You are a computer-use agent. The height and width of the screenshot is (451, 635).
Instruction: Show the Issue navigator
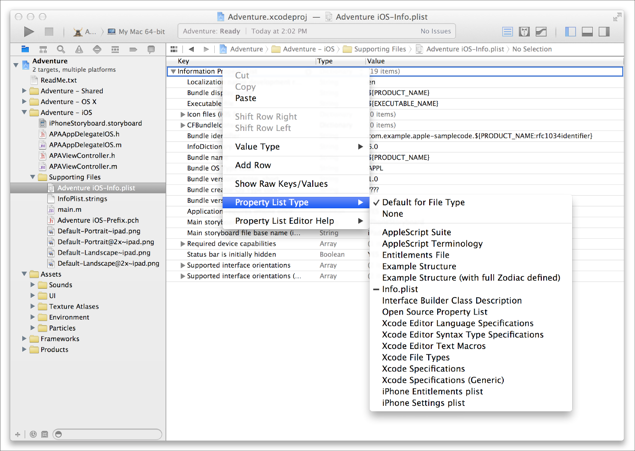(79, 49)
